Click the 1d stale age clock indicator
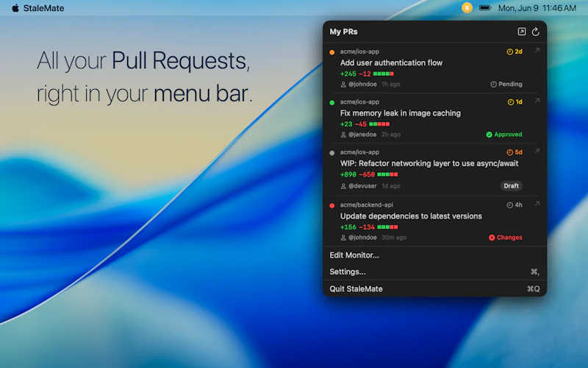Screen dimensions: 588x368 click(x=514, y=102)
